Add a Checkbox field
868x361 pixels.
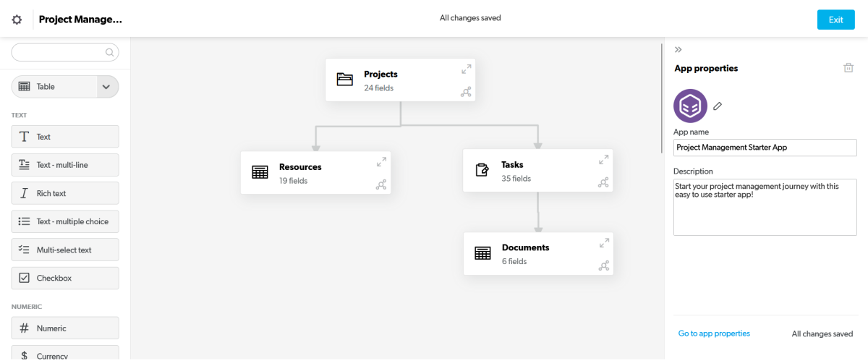click(65, 278)
